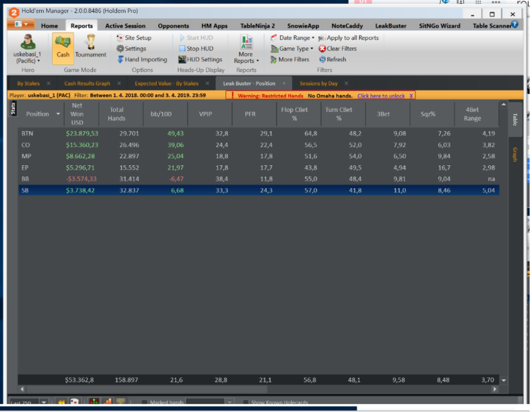532x412 pixels.
Task: Click Apply to all Reports
Action: pyautogui.click(x=349, y=38)
